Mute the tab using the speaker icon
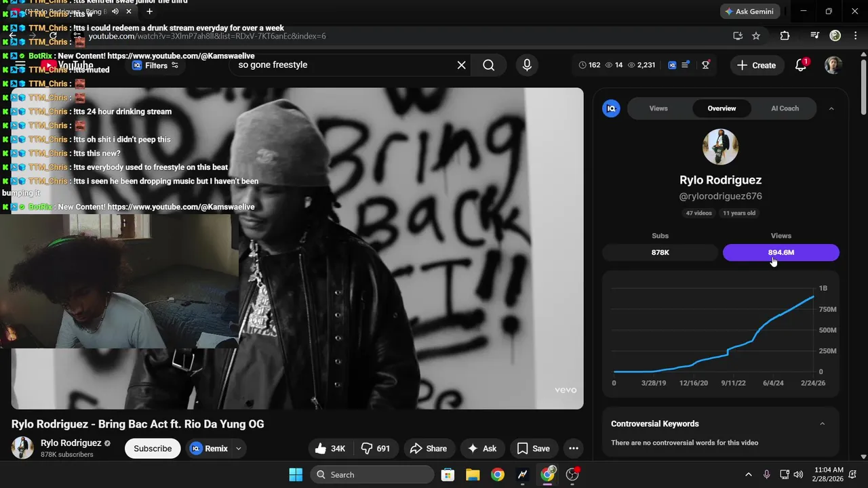 point(115,12)
